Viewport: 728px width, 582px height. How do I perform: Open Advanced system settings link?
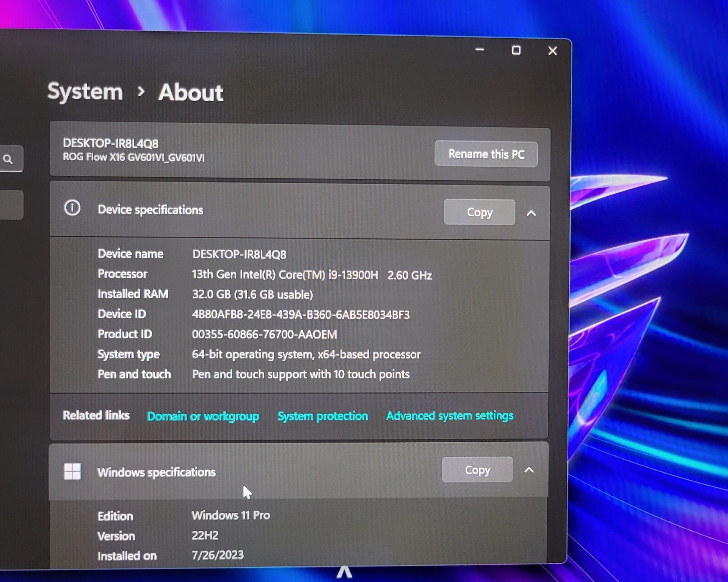pos(450,416)
